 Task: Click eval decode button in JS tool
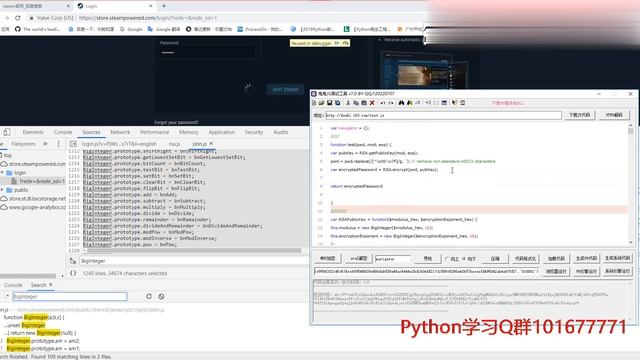pos(359,258)
